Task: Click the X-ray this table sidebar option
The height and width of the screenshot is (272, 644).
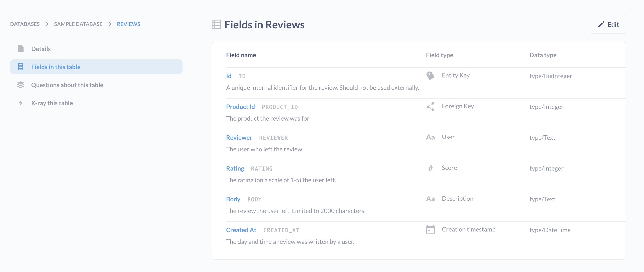Action: [x=52, y=103]
